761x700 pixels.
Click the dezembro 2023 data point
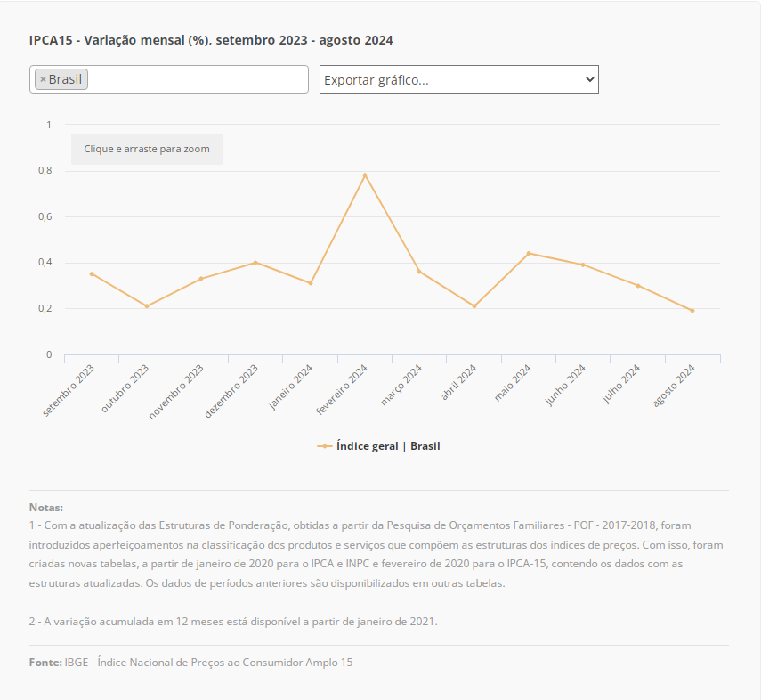click(x=255, y=263)
